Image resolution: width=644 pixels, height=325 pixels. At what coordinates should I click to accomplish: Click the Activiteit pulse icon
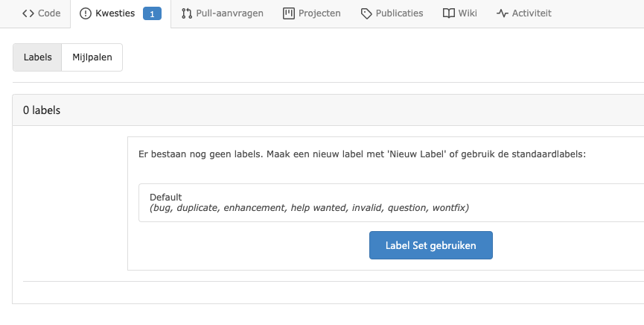coord(503,13)
